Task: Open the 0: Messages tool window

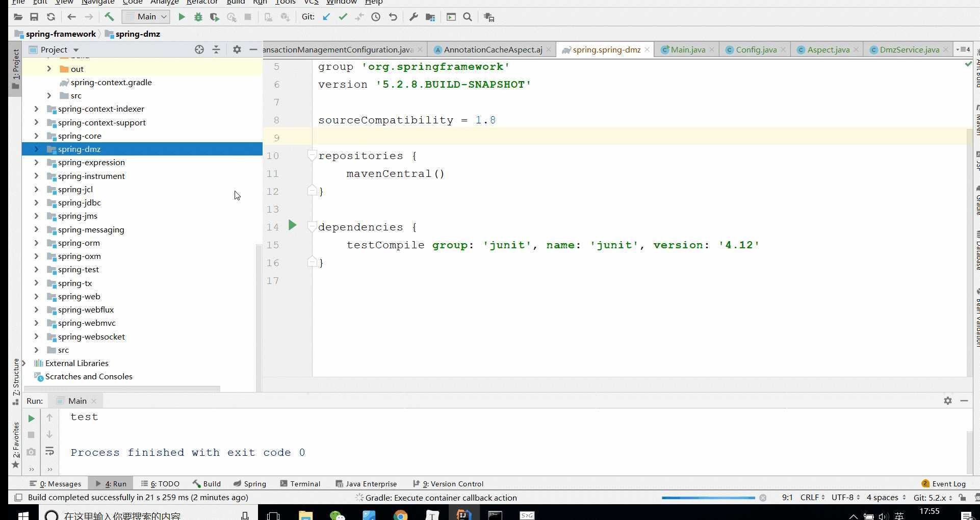Action: pyautogui.click(x=56, y=484)
